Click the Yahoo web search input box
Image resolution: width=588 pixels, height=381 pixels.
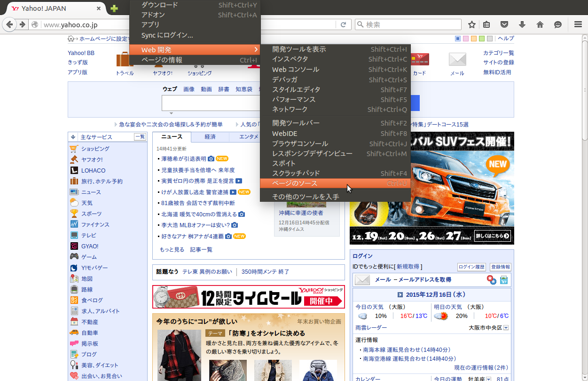(x=210, y=103)
